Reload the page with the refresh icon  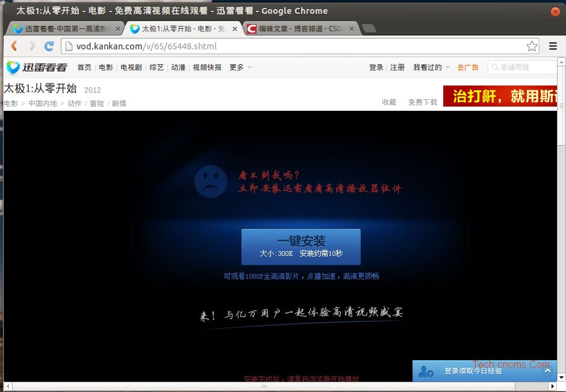point(49,46)
